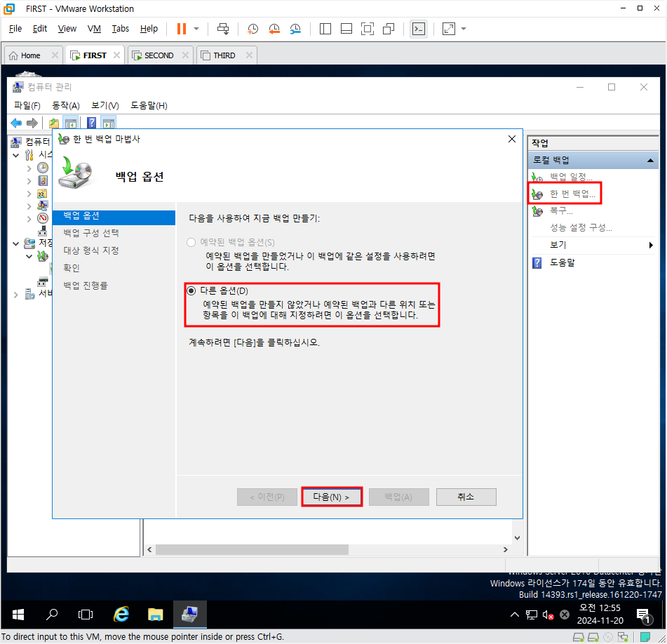Click 취소 to cancel the backup wizard
Image resolution: width=667 pixels, height=644 pixels.
coord(466,497)
